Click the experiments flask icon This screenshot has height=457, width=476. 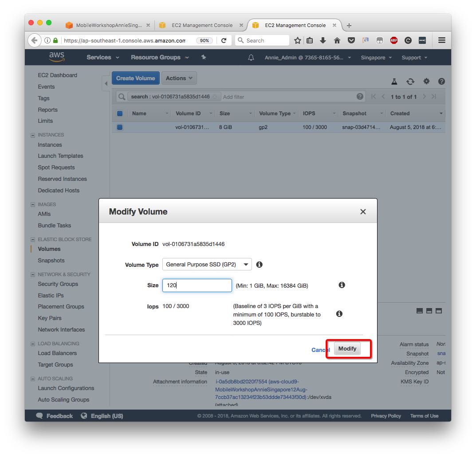point(394,81)
